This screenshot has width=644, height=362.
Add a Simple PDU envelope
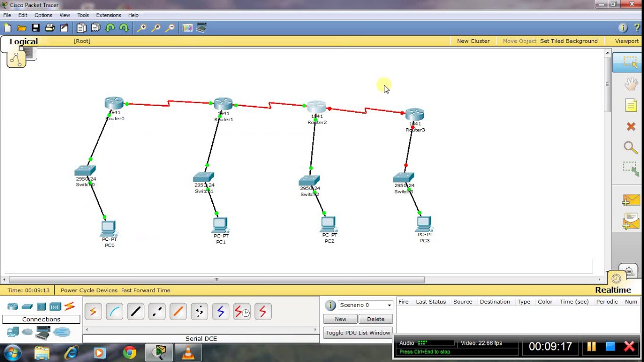[630, 200]
